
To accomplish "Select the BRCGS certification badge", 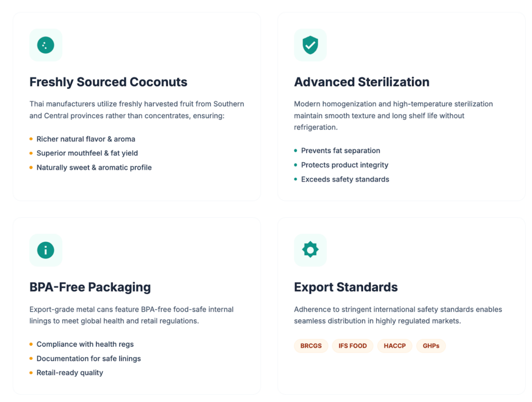I will (311, 346).
